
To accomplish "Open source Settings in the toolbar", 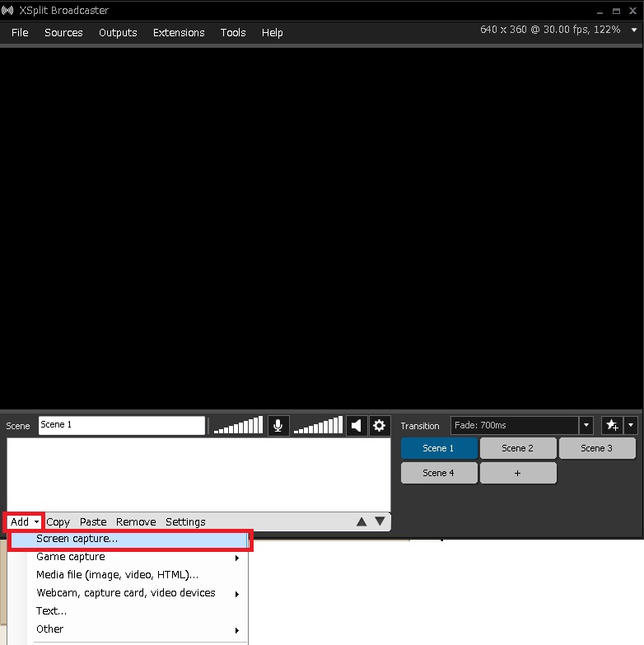I will point(185,522).
